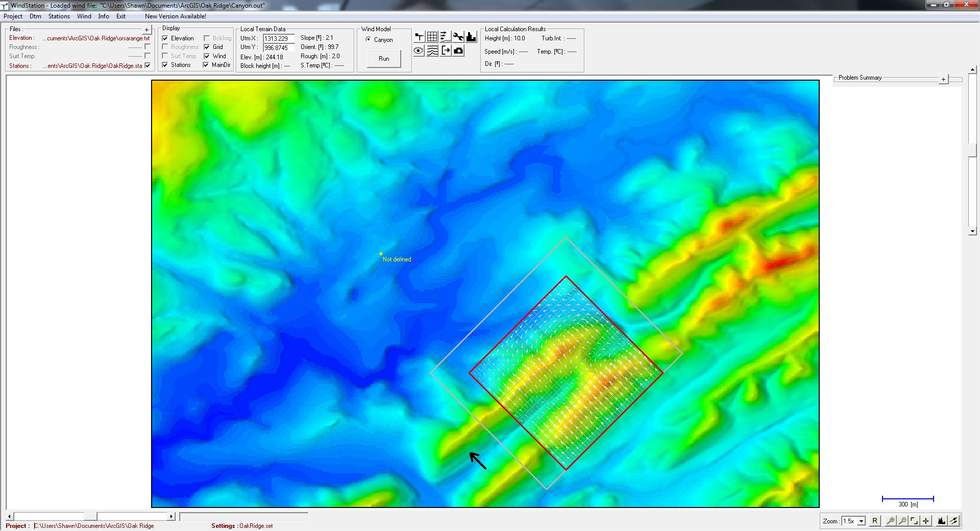Click the R reset view button
This screenshot has width=980, height=531.
tap(875, 521)
